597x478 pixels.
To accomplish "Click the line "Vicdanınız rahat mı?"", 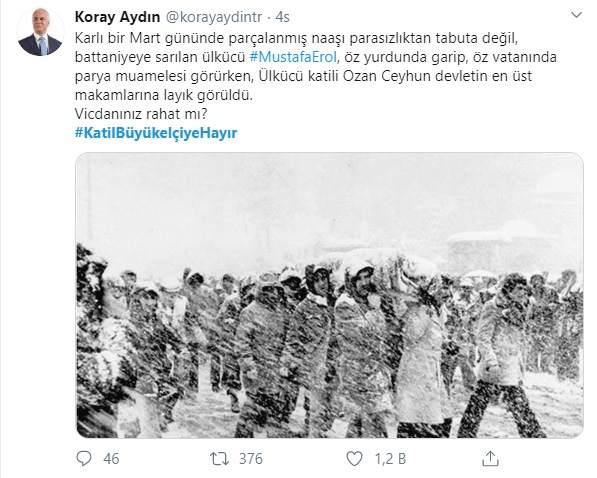I will coord(141,114).
